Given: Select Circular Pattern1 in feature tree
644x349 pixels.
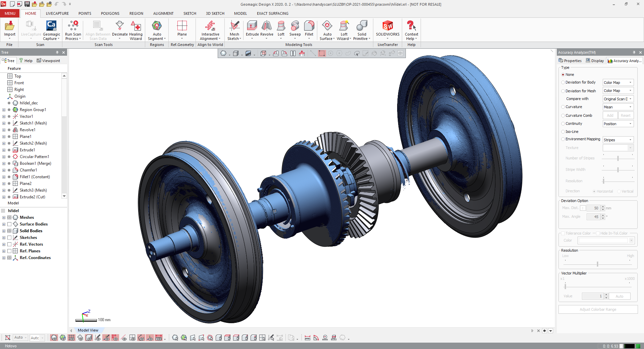Looking at the screenshot, I should (34, 157).
